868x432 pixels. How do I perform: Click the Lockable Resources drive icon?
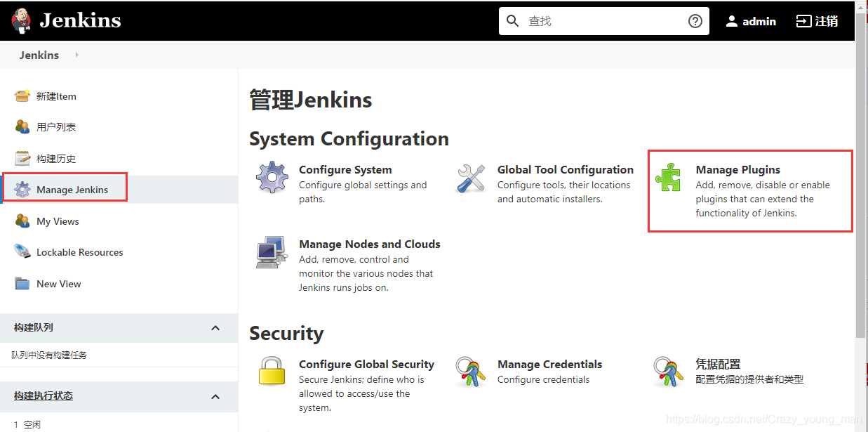[22, 252]
